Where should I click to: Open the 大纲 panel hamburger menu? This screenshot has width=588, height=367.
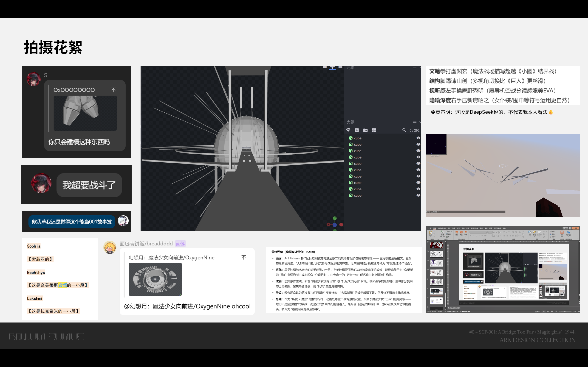click(x=415, y=122)
